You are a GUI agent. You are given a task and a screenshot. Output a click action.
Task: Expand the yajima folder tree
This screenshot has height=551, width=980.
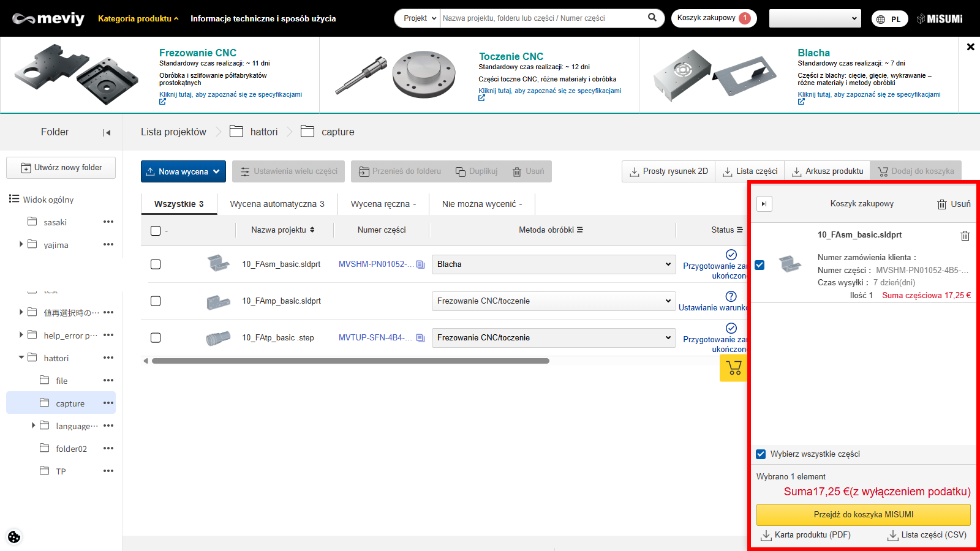click(21, 244)
